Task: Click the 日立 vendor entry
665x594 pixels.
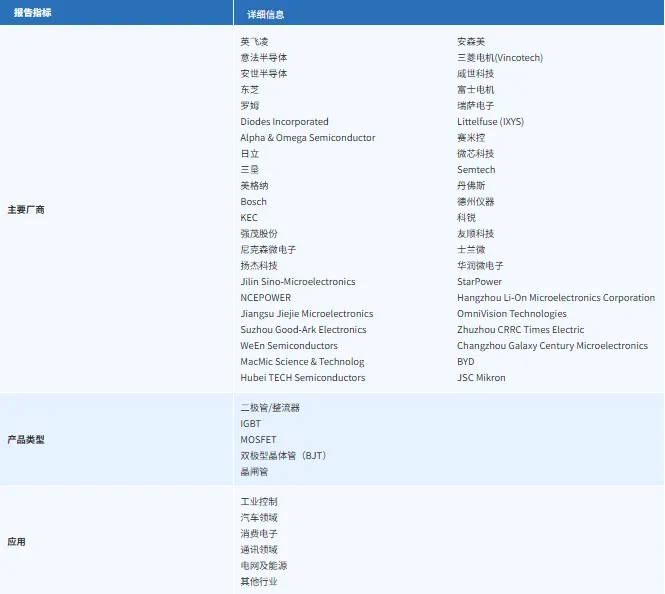Action: tap(250, 154)
